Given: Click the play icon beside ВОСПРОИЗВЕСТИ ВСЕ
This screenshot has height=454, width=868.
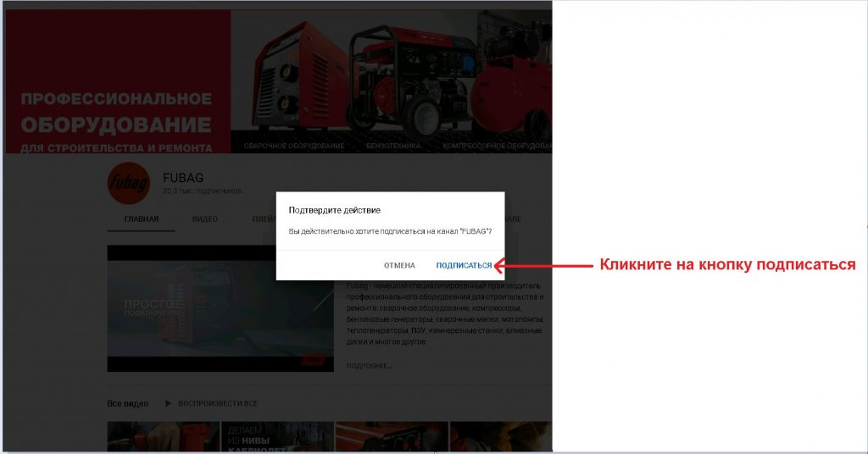Looking at the screenshot, I should coord(168,403).
